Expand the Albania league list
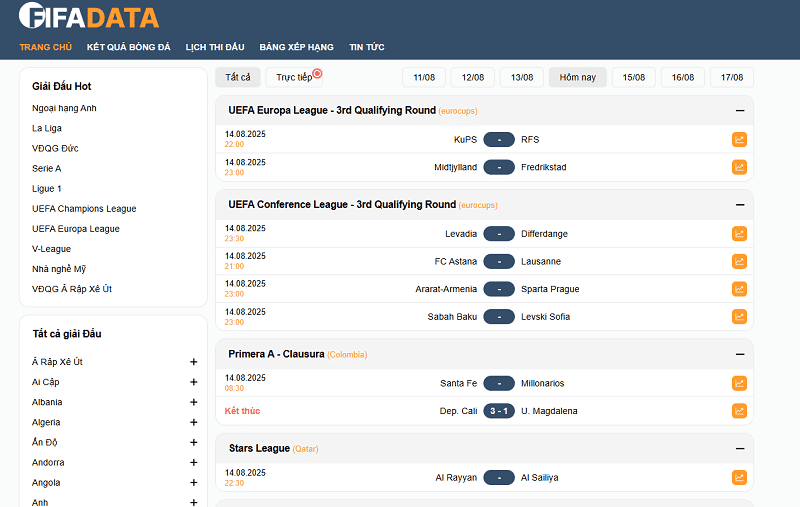Image resolution: width=800 pixels, height=507 pixels. click(x=194, y=402)
